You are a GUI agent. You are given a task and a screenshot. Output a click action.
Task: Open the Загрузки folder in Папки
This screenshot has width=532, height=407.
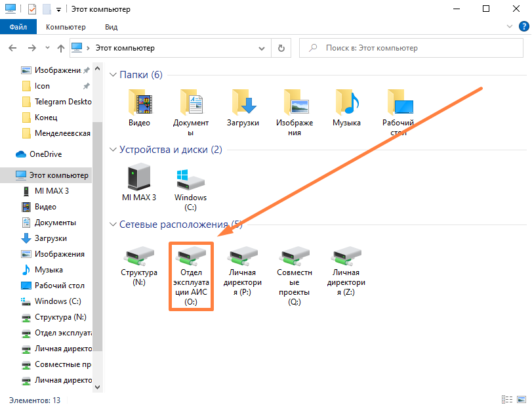(243, 104)
